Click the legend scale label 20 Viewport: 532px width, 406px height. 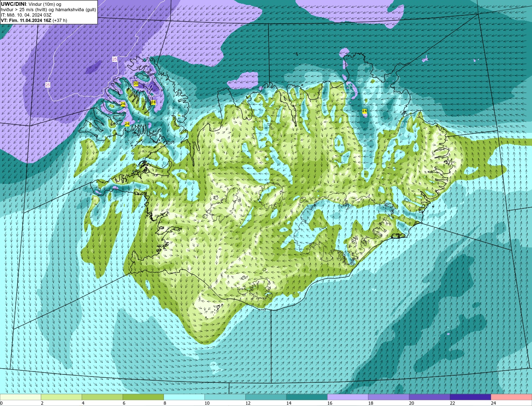pyautogui.click(x=411, y=403)
